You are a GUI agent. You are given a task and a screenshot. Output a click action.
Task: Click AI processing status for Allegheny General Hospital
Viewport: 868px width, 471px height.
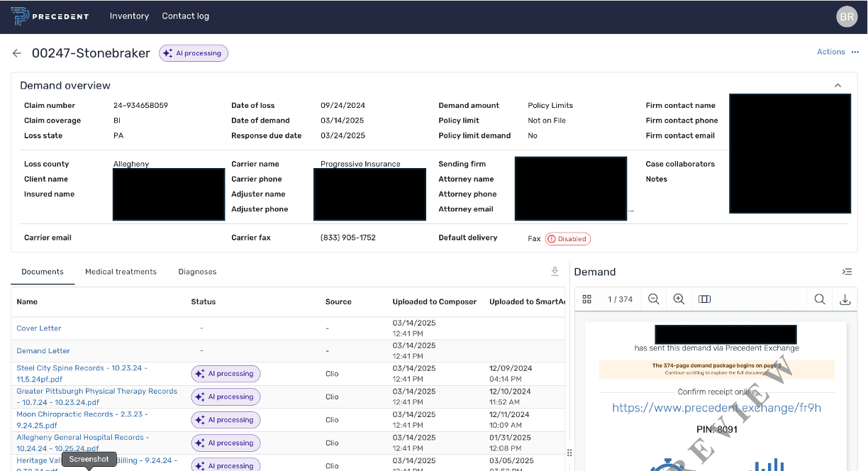(x=226, y=443)
